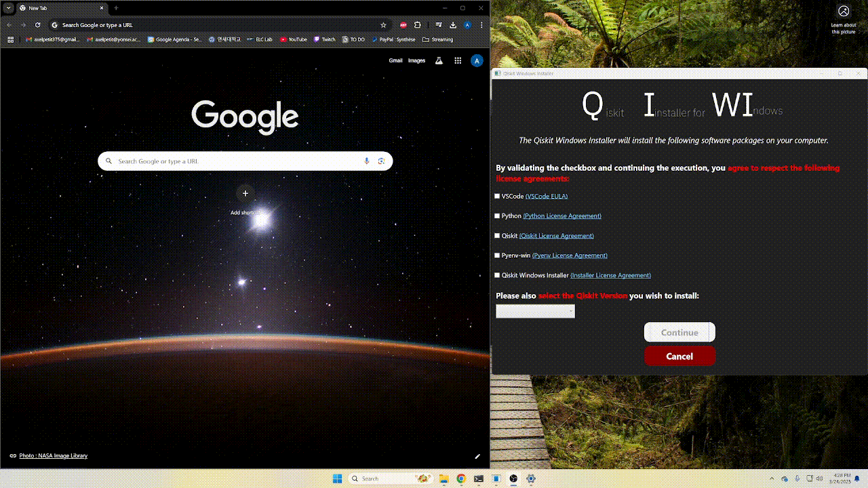The width and height of the screenshot is (868, 488).
Task: Open Google apps grid icon
Action: tap(458, 60)
